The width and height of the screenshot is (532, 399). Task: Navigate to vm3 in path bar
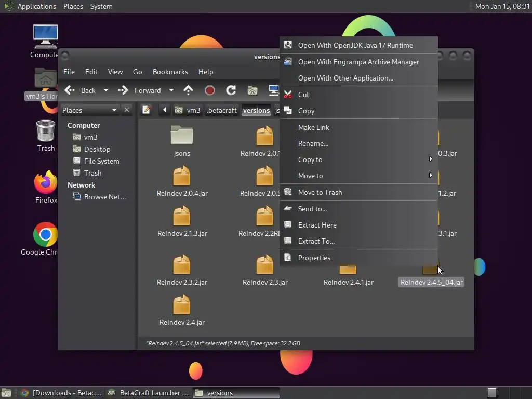pos(188,110)
